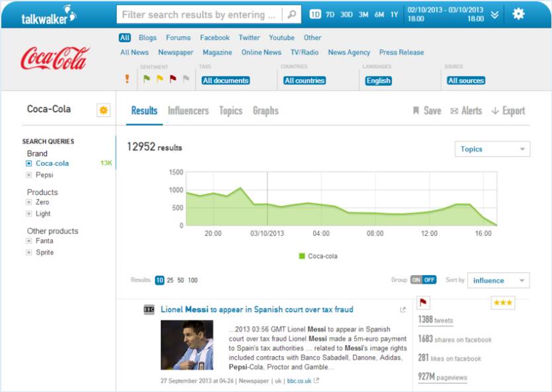Image resolution: width=552 pixels, height=392 pixels.
Task: Switch Group toggle to OFF
Action: 429,280
